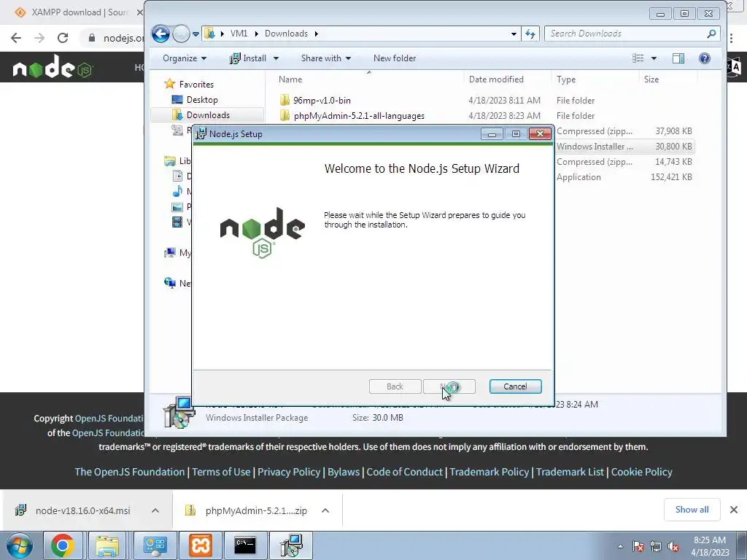Open the Organize menu

click(x=185, y=58)
